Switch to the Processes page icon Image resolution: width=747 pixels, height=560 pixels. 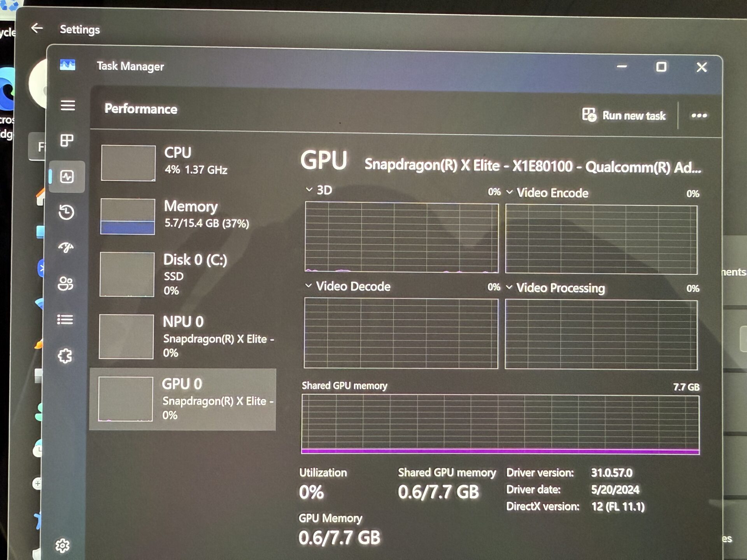coord(67,140)
